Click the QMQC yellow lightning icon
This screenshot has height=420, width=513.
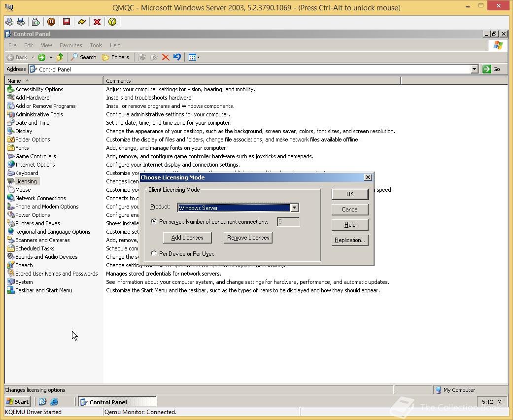[x=82, y=22]
